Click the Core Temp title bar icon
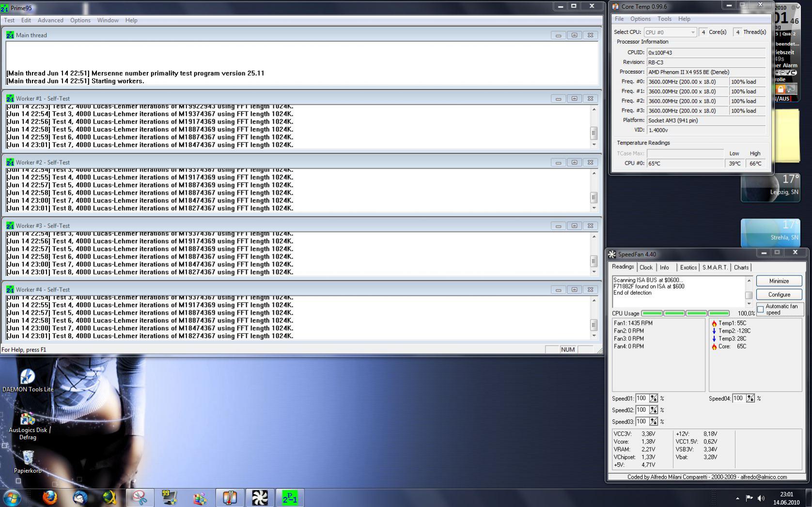Screen dimensions: 812x507 pos(615,6)
